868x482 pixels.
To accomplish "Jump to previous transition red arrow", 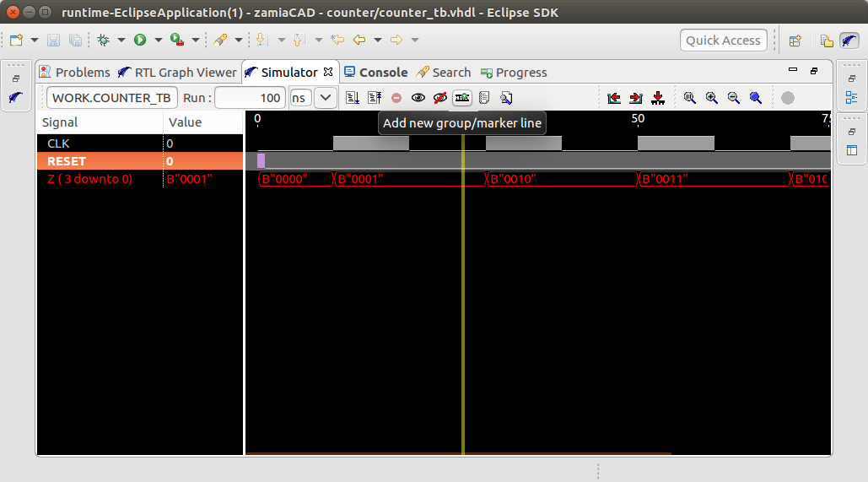I will click(614, 98).
